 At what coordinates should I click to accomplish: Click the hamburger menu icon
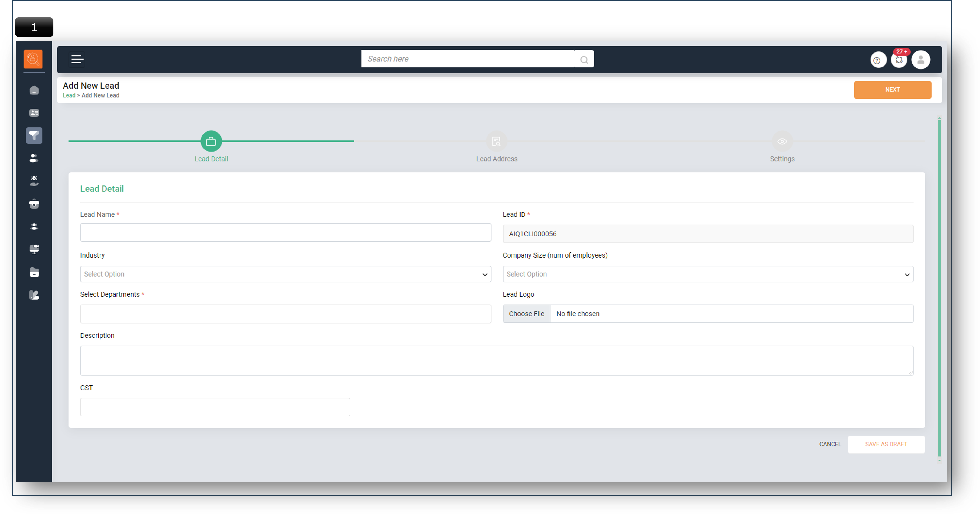coord(77,59)
